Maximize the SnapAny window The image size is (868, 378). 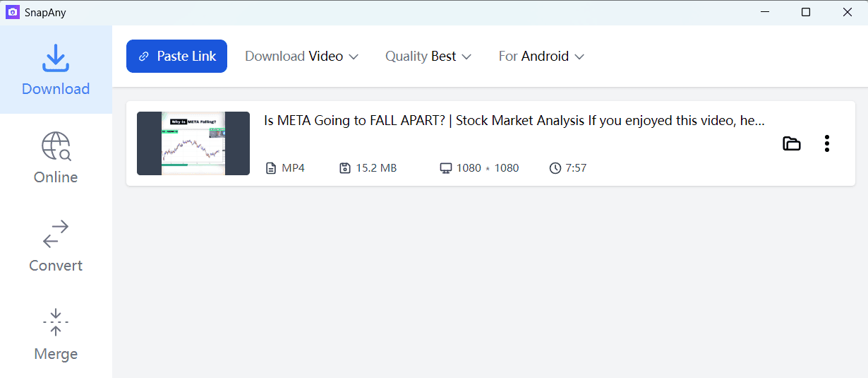[806, 12]
